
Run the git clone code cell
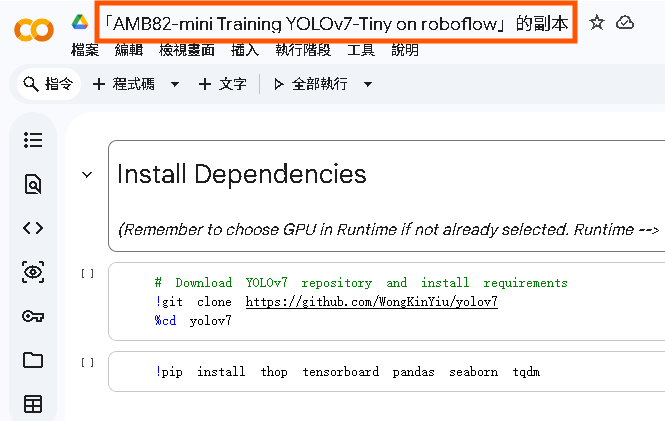pos(87,274)
